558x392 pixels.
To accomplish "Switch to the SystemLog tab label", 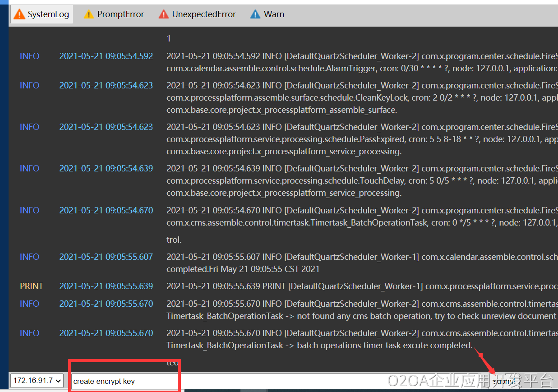I will (x=48, y=14).
